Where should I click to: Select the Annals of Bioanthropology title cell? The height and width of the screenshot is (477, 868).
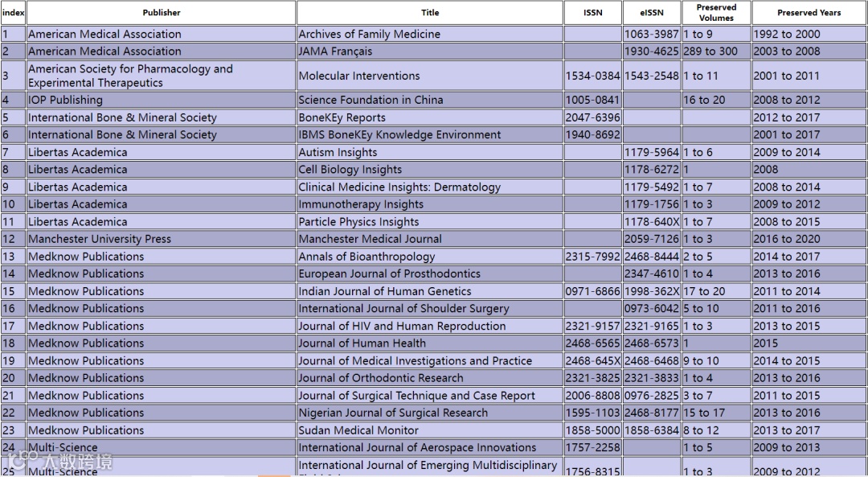[430, 257]
